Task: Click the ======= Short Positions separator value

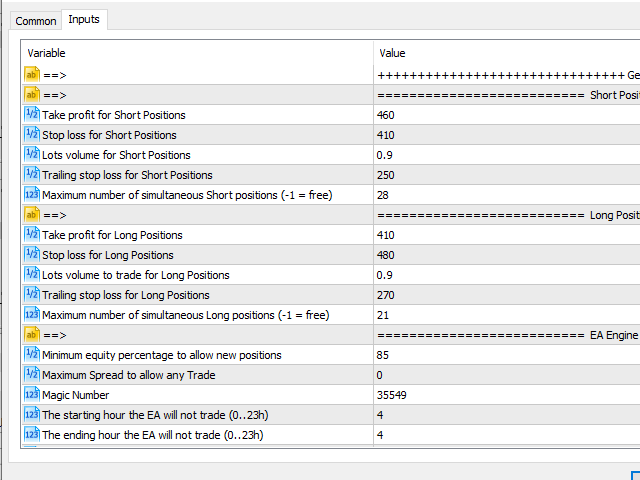Action: tap(508, 95)
